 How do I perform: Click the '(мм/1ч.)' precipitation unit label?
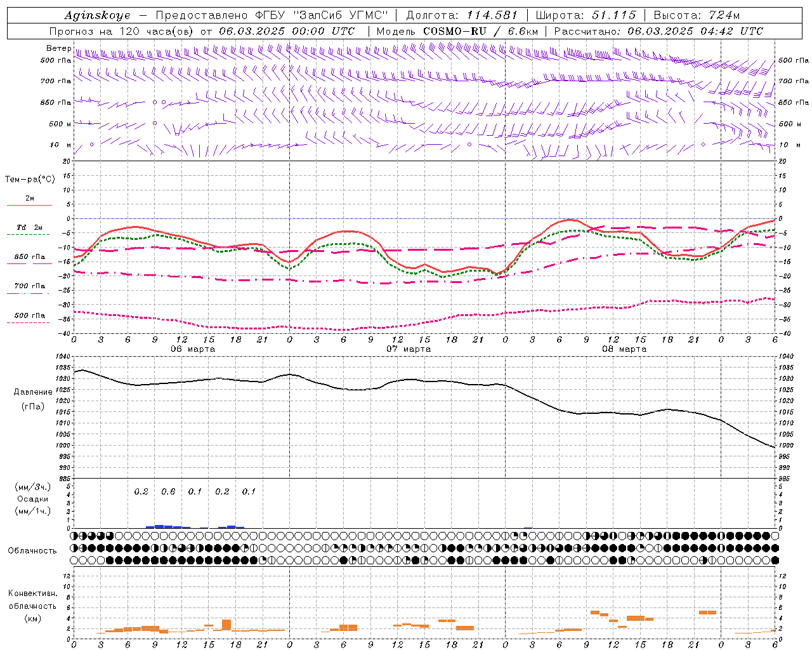[33, 511]
